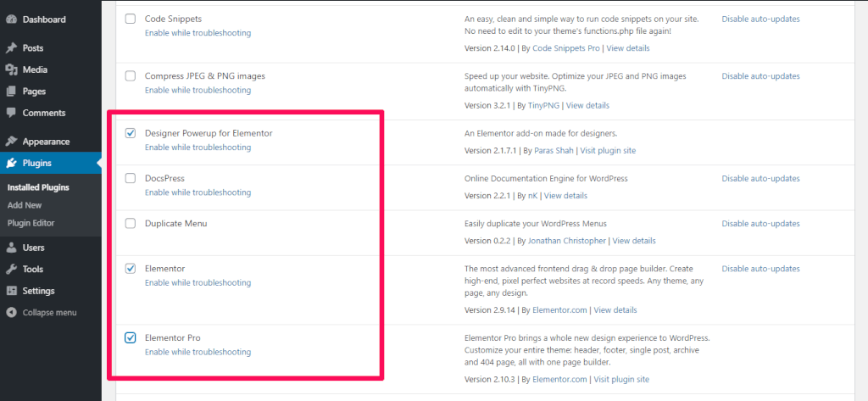The height and width of the screenshot is (401, 868).
Task: Click the Code Snippets plugin name
Action: (x=173, y=19)
